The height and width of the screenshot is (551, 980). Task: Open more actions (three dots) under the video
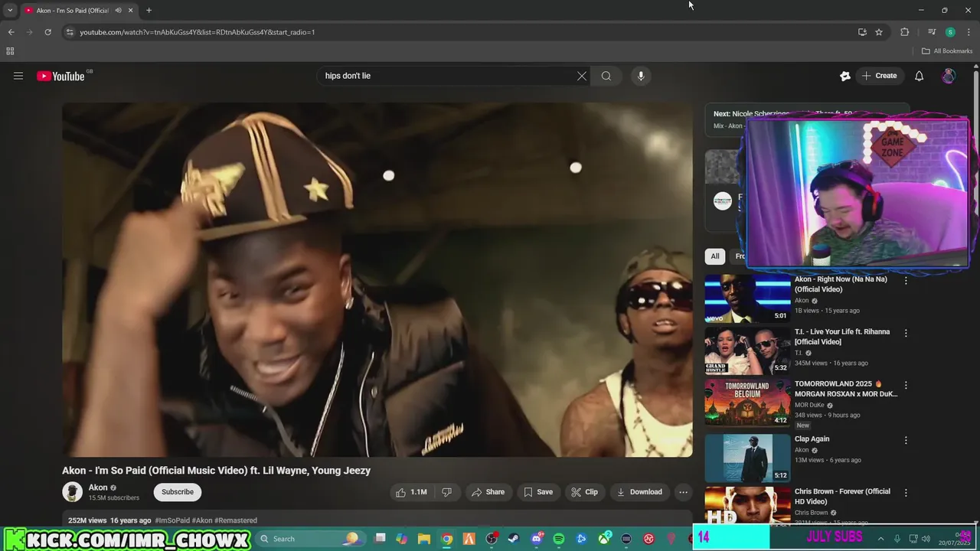pyautogui.click(x=683, y=492)
